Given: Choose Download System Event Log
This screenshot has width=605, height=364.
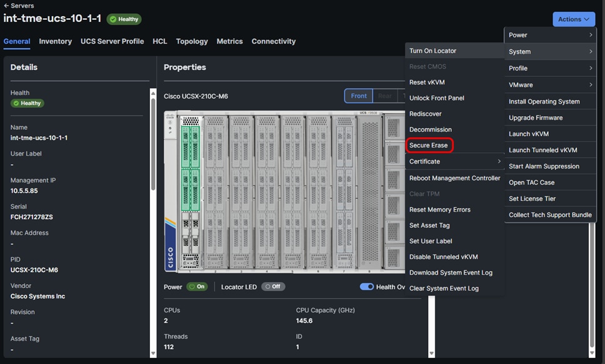Looking at the screenshot, I should [x=454, y=273].
